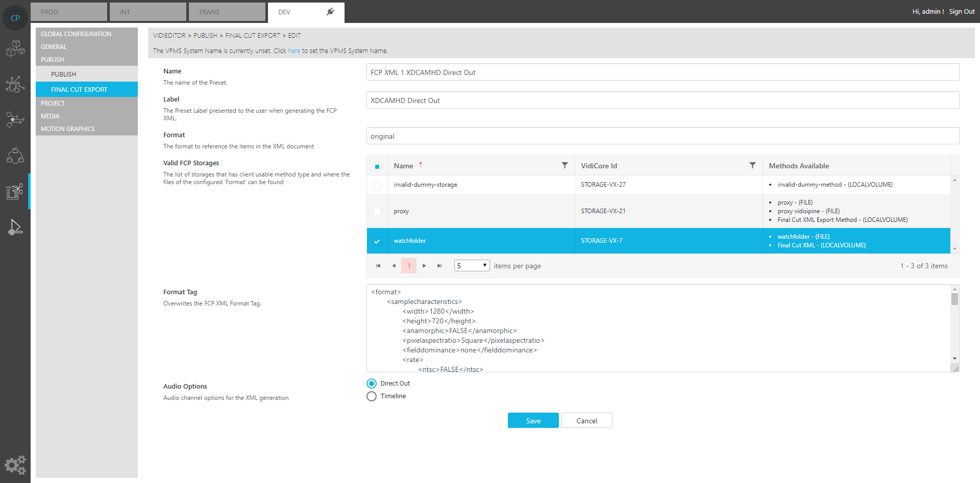The width and height of the screenshot is (980, 483).
Task: Click the recycle/sync sidebar icon
Action: (x=15, y=156)
